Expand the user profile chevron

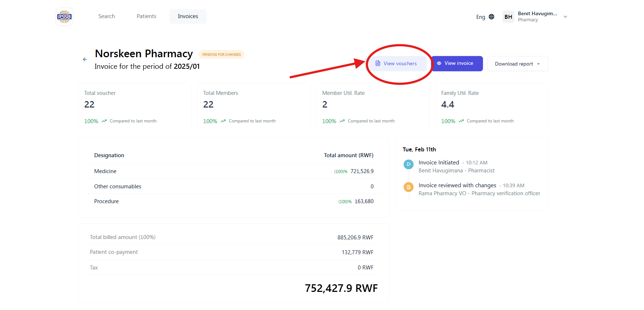click(x=565, y=17)
